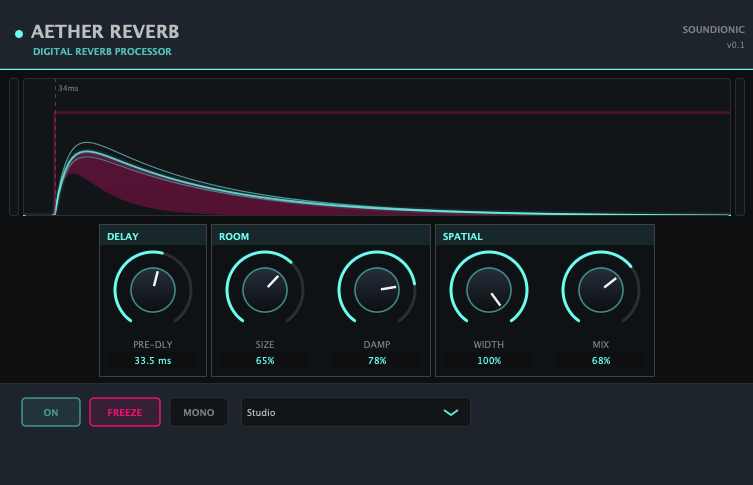Click the PRE-DLY knob
753x485 pixels.
(x=153, y=290)
